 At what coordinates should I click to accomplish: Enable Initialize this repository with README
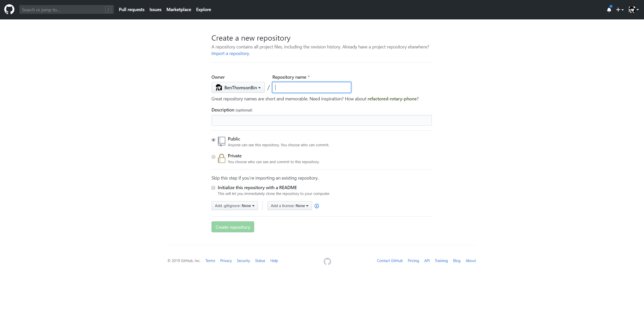tap(213, 188)
